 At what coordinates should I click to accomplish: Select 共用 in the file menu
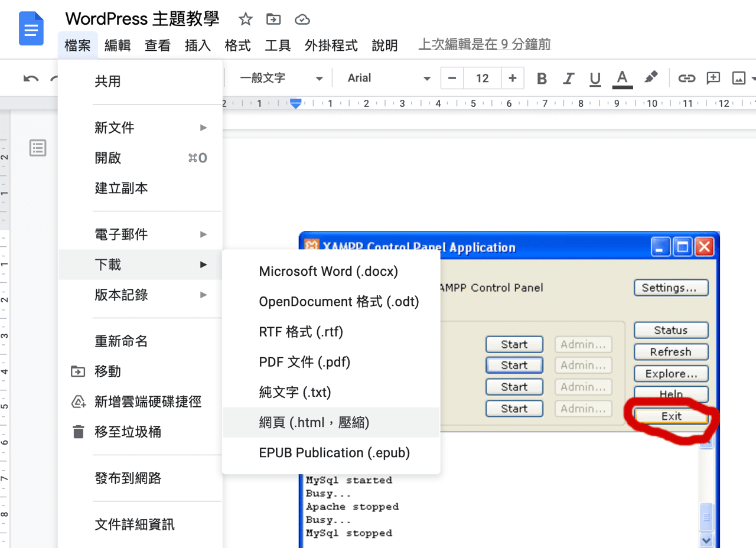(x=140, y=81)
